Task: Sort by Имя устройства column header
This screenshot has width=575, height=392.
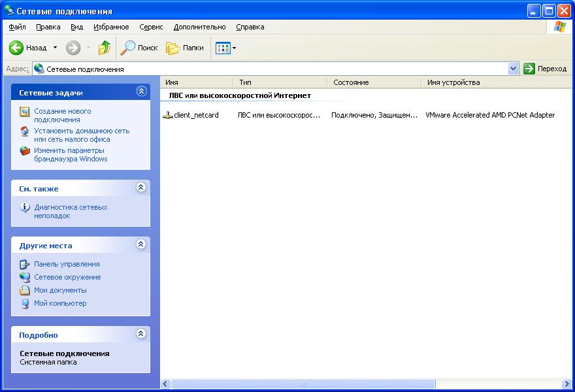Action: click(x=497, y=82)
